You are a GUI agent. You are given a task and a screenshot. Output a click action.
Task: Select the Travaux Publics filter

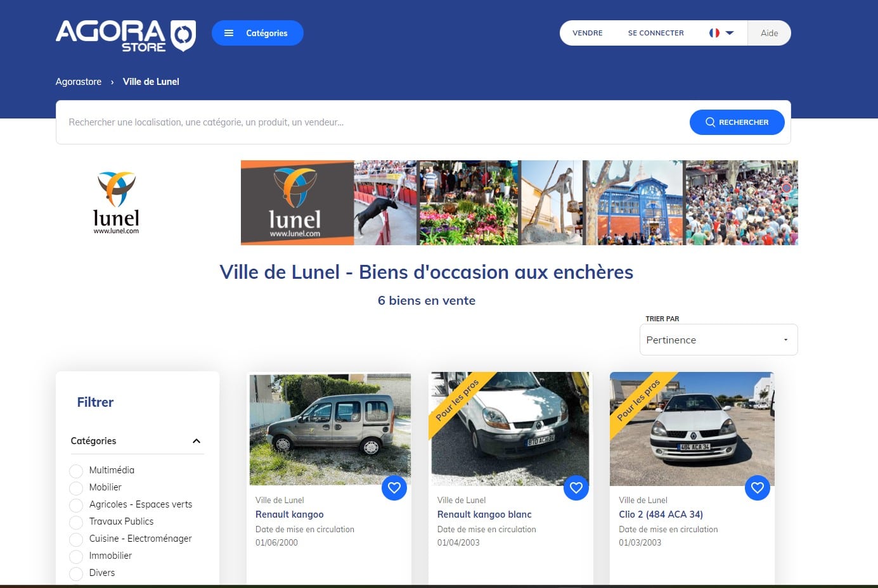coord(76,522)
